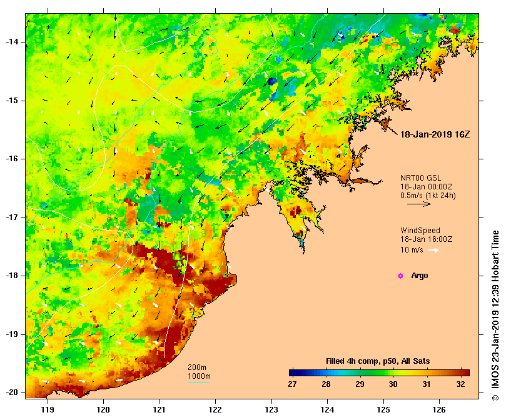Click the colorbar tick label '28'
506x420 pixels.
[x=326, y=384]
